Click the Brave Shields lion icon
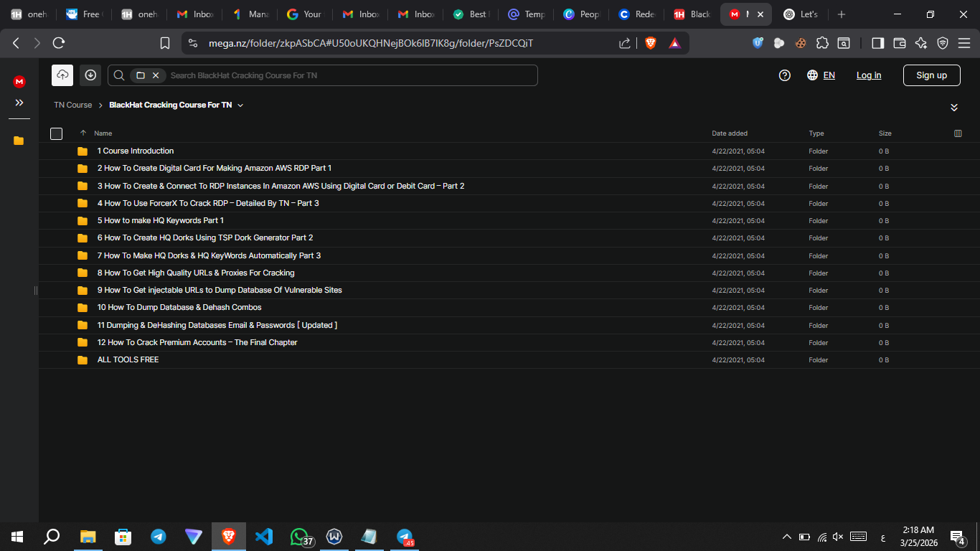This screenshot has height=551, width=980. tap(651, 43)
